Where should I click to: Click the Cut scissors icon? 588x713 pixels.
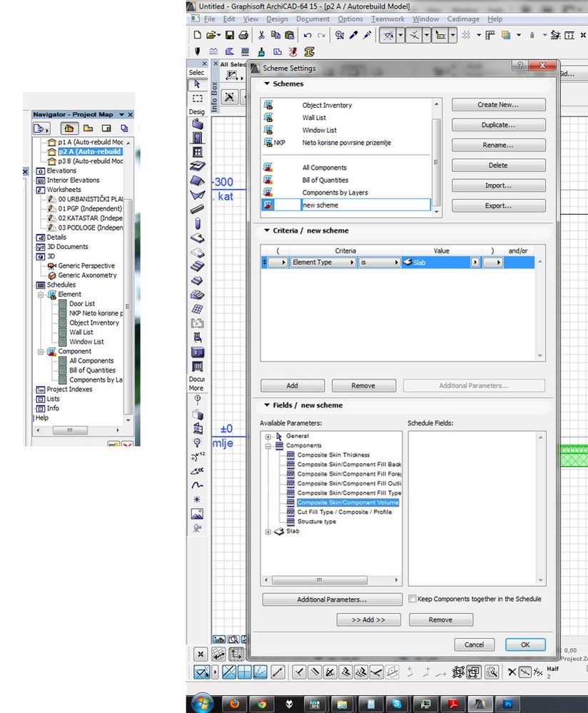[x=261, y=35]
